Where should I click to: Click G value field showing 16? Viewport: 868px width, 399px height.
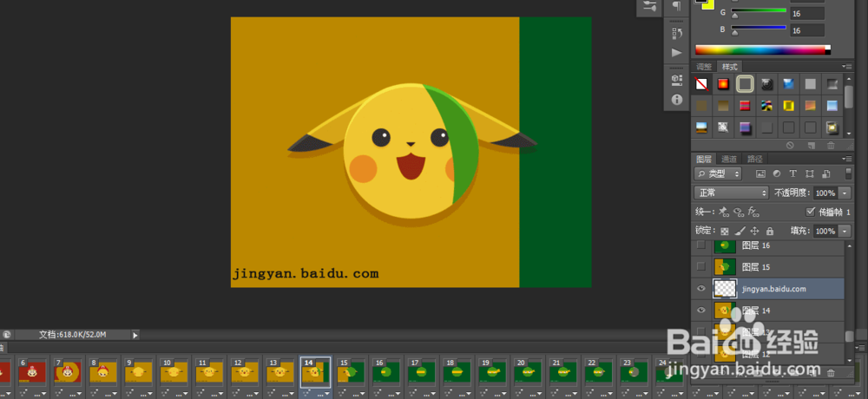point(807,13)
